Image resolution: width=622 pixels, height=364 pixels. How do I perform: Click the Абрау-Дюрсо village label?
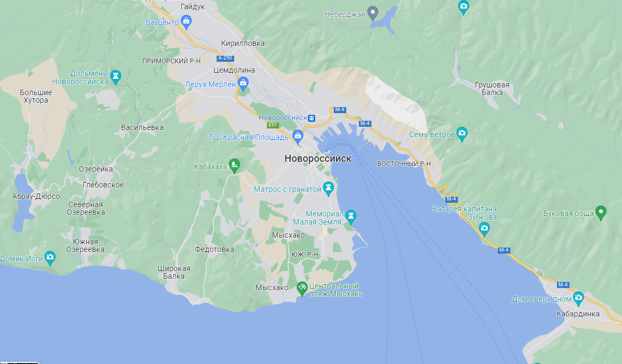click(x=36, y=196)
